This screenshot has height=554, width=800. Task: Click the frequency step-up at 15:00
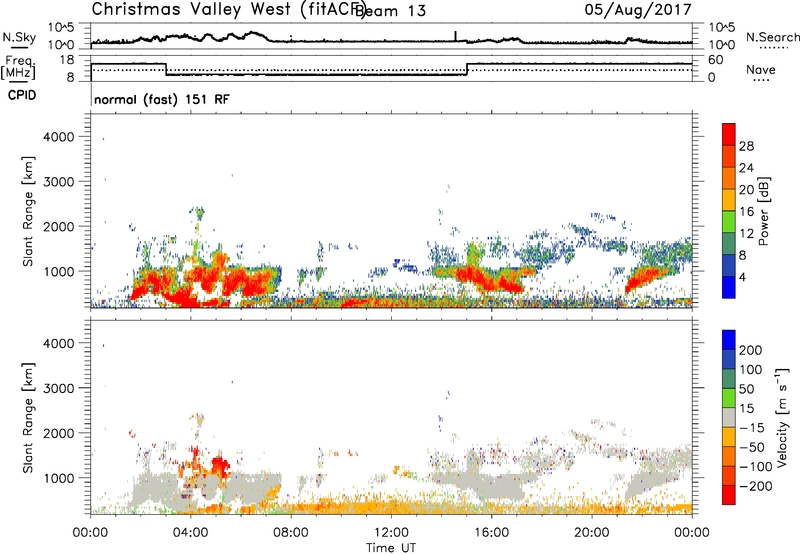click(x=467, y=69)
